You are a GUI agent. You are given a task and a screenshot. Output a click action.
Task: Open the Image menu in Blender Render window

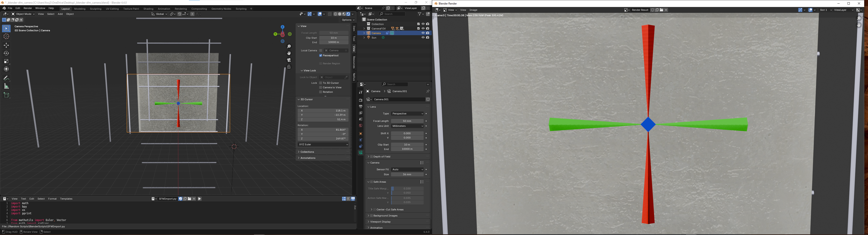(x=473, y=10)
